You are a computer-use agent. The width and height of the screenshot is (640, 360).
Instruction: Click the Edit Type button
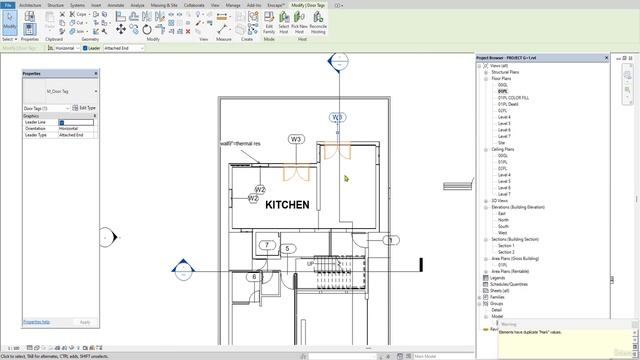(x=84, y=108)
